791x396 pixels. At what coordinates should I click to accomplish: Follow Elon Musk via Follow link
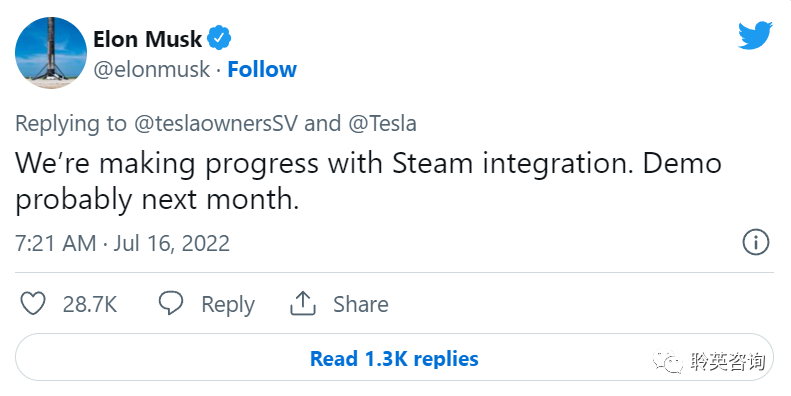262,69
